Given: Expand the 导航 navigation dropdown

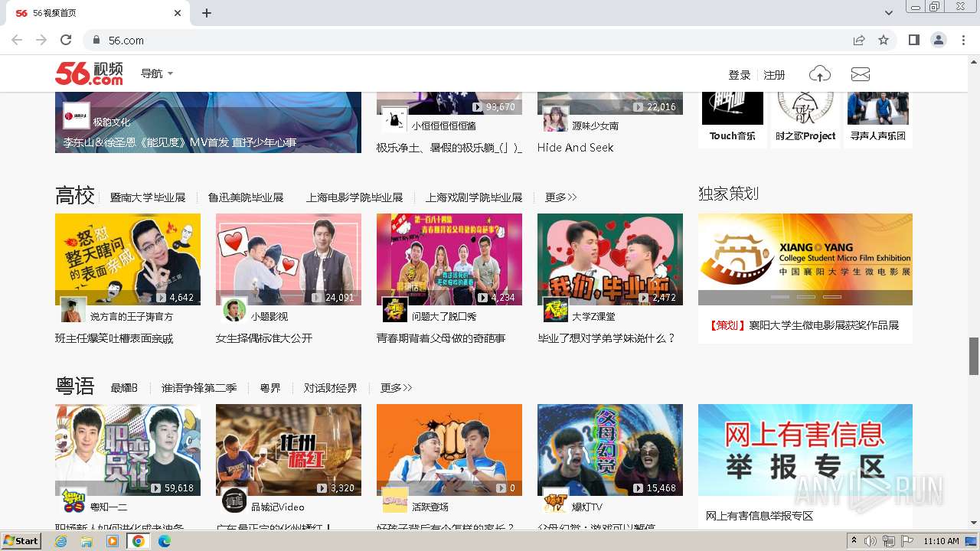Looking at the screenshot, I should click(x=157, y=73).
